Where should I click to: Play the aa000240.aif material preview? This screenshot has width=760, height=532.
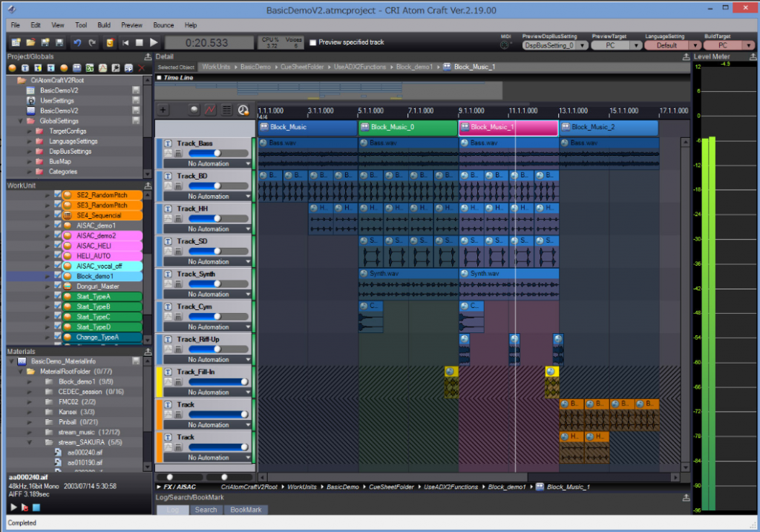(13, 507)
